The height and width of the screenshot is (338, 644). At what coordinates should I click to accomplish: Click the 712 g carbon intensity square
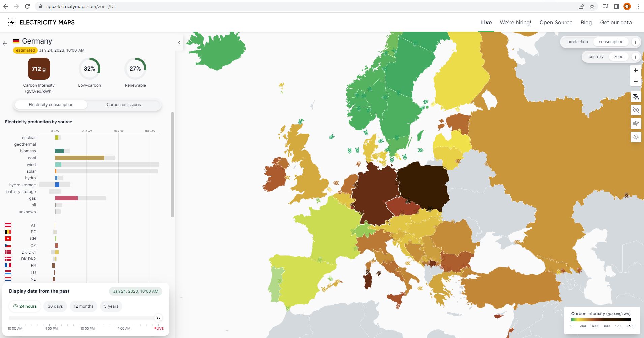39,68
